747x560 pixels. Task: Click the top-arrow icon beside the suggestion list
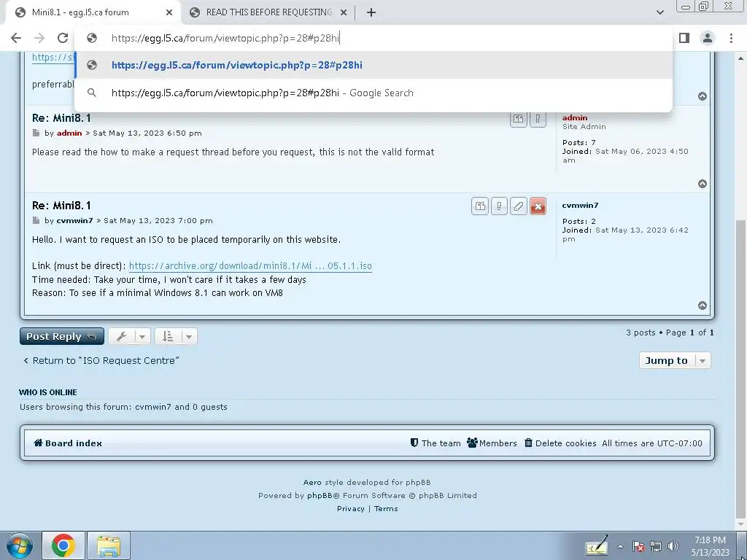click(703, 96)
